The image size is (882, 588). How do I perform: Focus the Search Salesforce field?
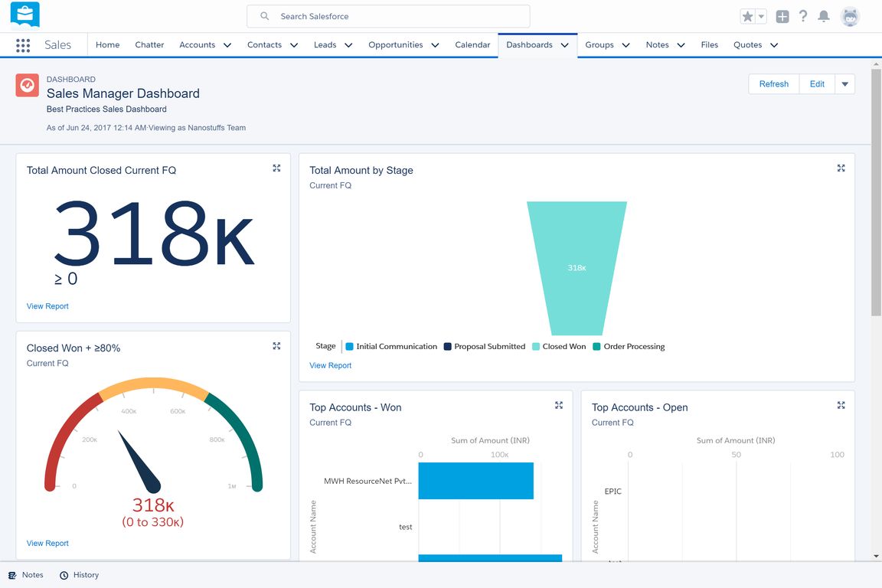(x=388, y=16)
